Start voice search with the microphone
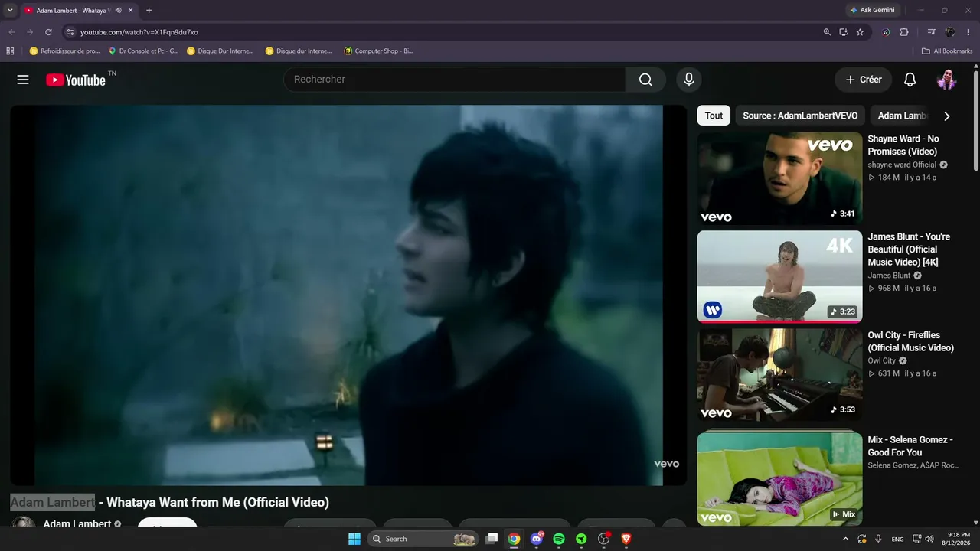The image size is (980, 551). (x=689, y=80)
